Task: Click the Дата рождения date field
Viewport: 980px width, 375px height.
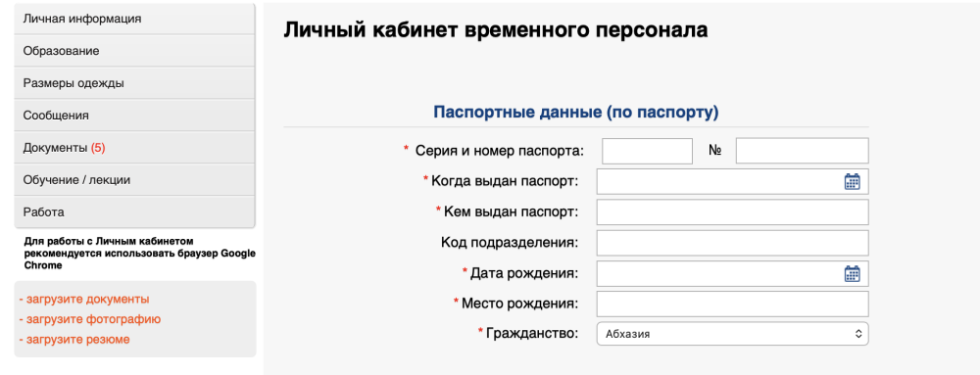Action: click(x=732, y=274)
